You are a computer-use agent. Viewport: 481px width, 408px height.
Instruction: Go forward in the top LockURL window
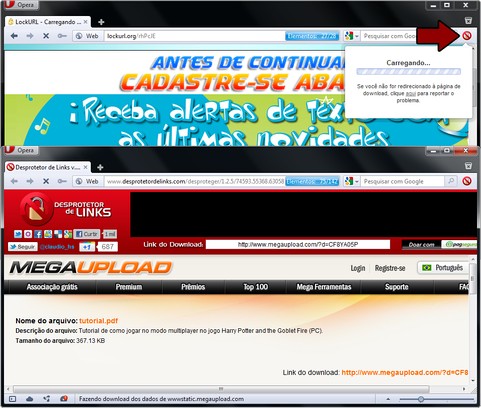tap(30, 36)
